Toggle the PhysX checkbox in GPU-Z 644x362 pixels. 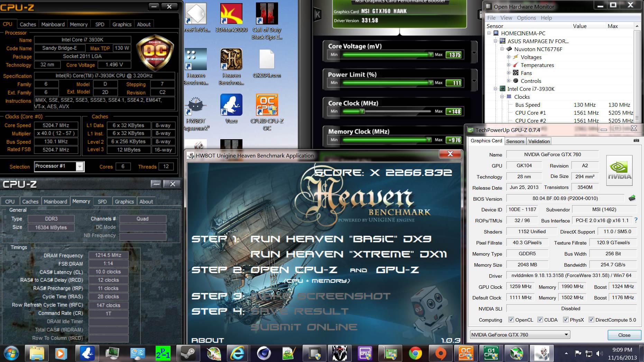pos(565,320)
